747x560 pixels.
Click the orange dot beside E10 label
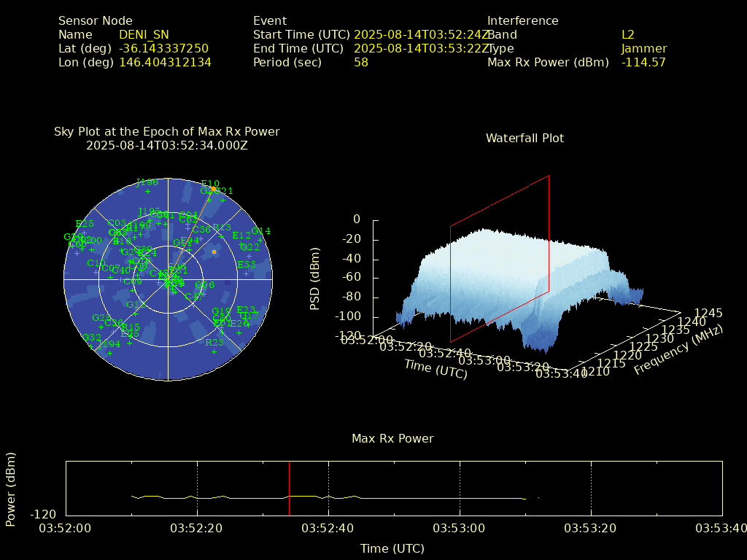213,189
